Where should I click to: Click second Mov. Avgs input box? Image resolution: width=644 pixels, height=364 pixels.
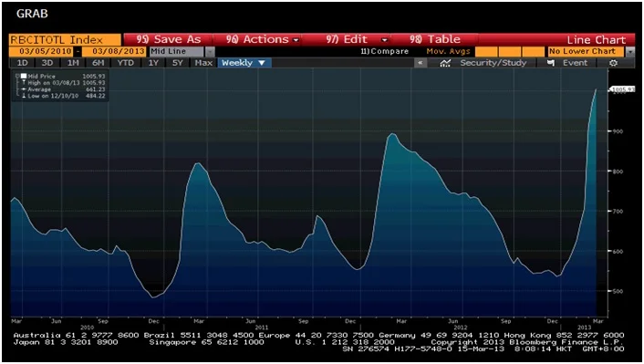click(509, 51)
